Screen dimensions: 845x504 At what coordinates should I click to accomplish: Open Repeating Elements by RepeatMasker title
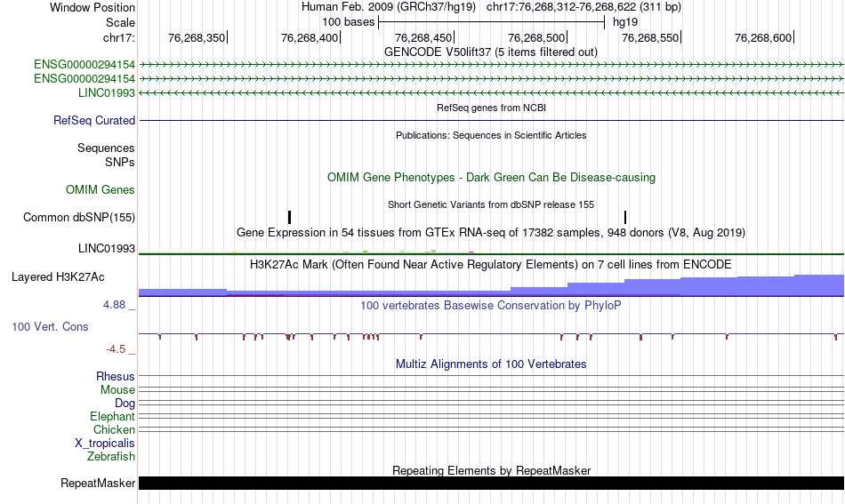tap(491, 470)
